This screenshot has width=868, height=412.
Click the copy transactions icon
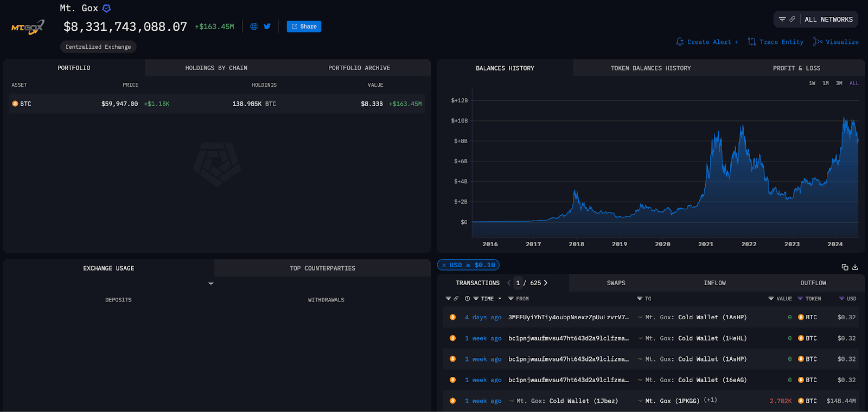(845, 267)
